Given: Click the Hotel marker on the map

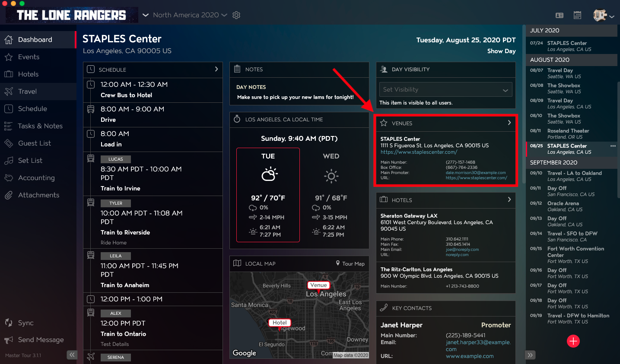Looking at the screenshot, I should (x=280, y=323).
